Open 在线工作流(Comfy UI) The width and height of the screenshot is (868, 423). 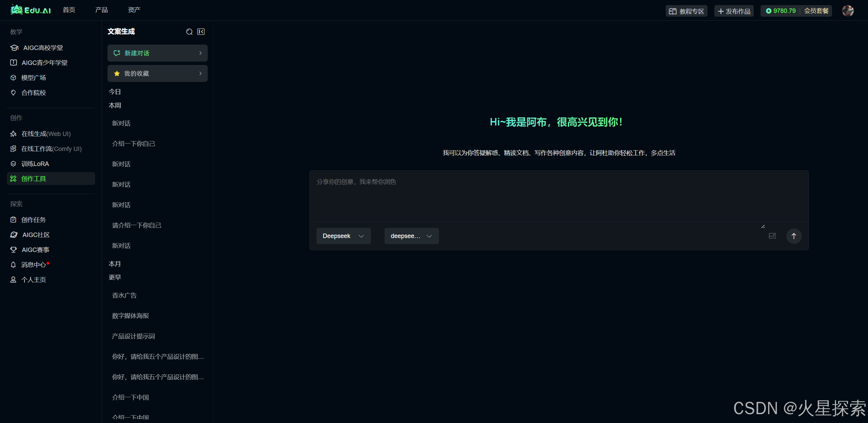coord(51,149)
